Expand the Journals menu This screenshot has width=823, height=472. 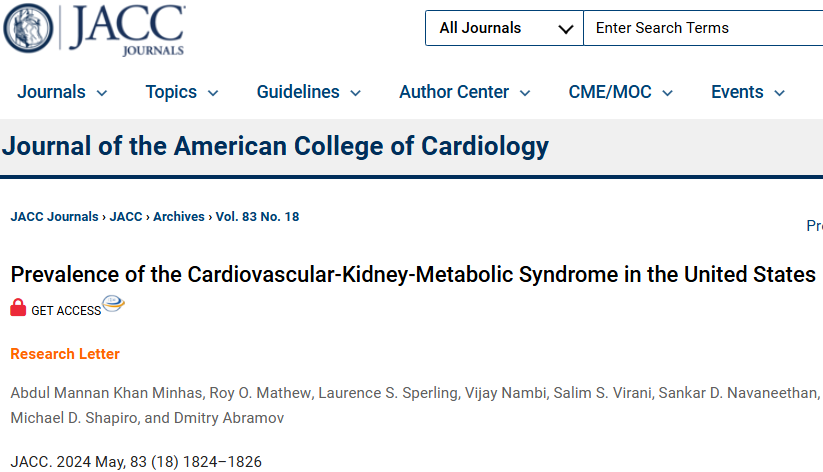point(62,92)
